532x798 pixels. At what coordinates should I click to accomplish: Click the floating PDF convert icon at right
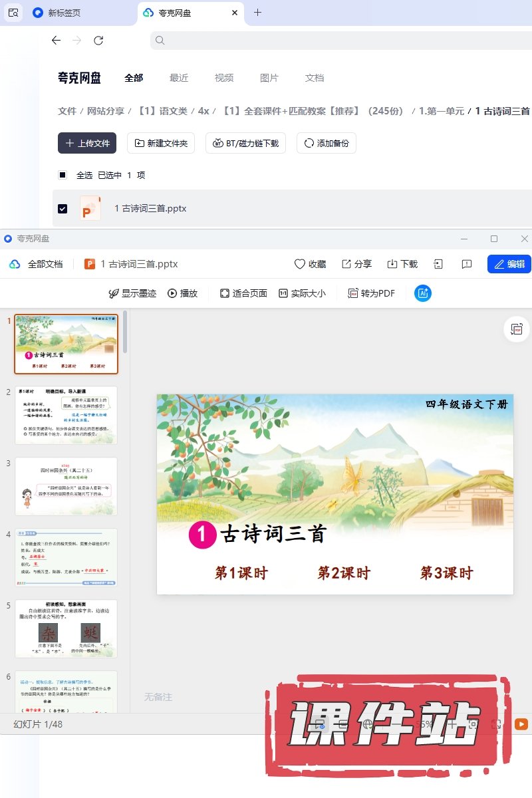tap(517, 329)
